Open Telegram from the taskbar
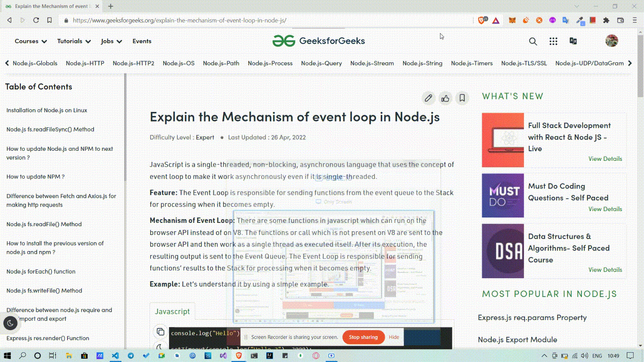Image resolution: width=644 pixels, height=362 pixels. (x=131, y=356)
